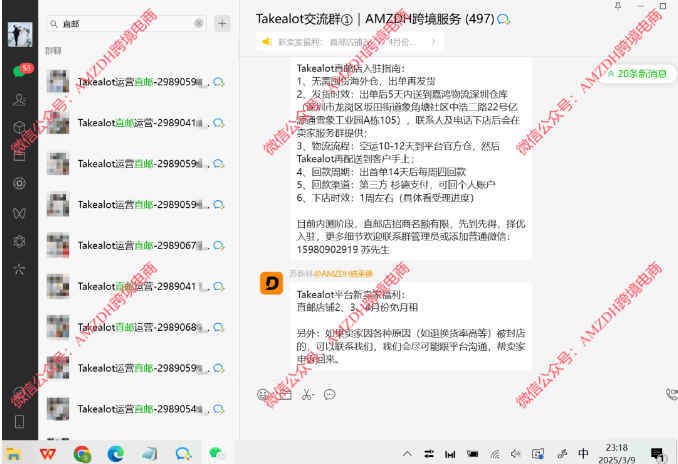Click the volume speaker icon in the system tray
Viewport: 678px width, 464px height.
(515, 454)
